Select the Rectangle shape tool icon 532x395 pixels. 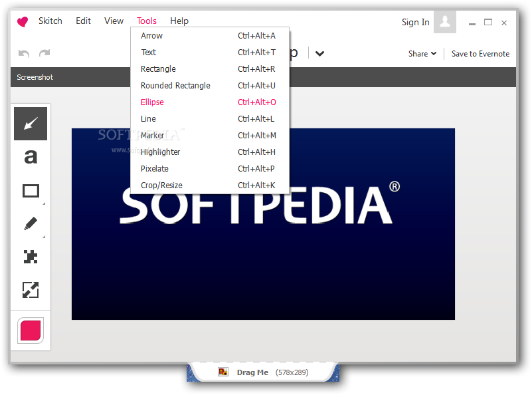click(x=31, y=191)
